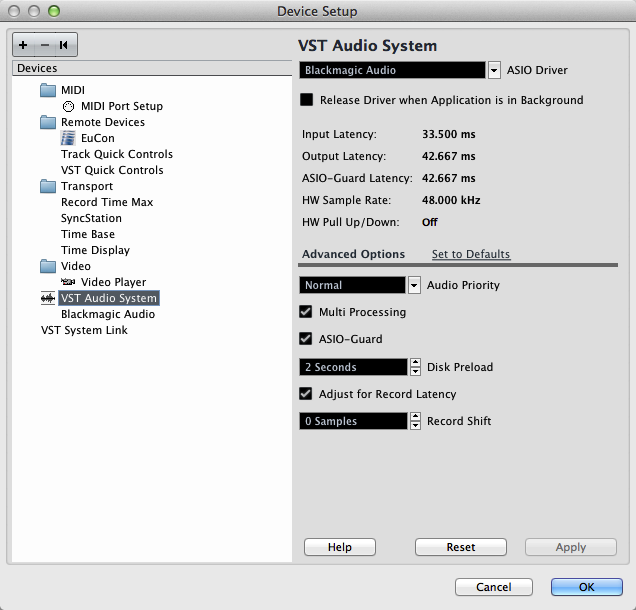Viewport: 636px width, 610px height.
Task: Click the Video Player icon
Action: tap(68, 282)
